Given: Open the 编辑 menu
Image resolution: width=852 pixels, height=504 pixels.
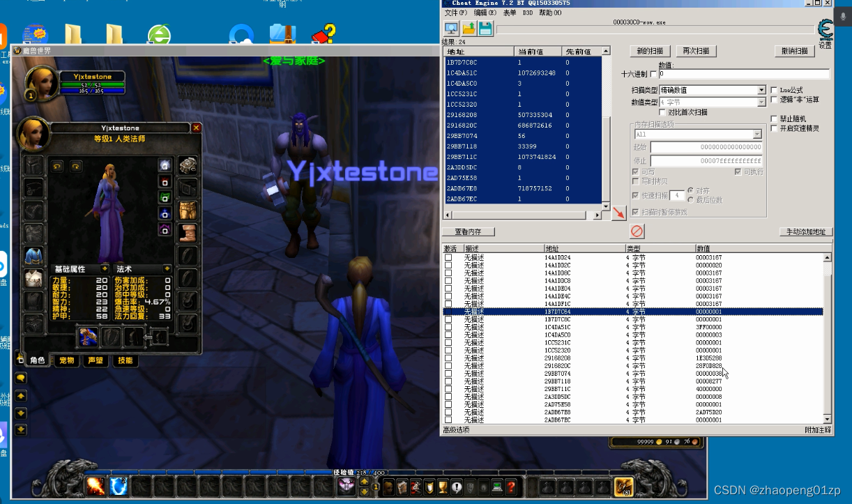Looking at the screenshot, I should coord(485,13).
